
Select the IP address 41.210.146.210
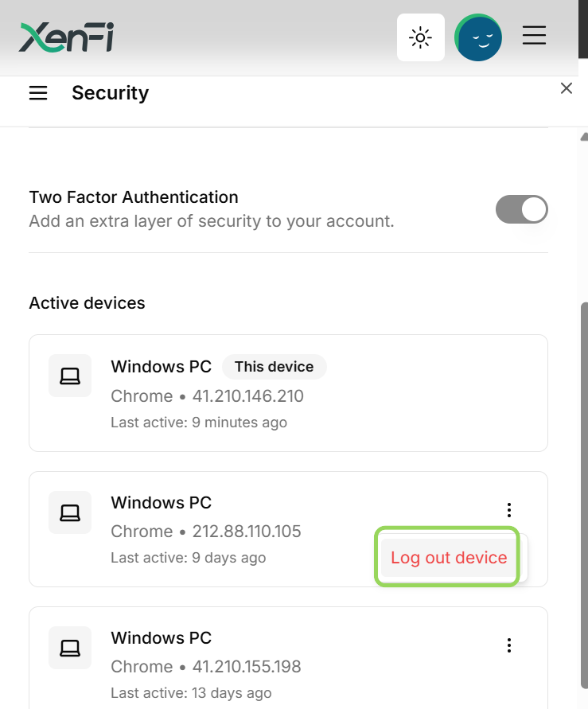[x=248, y=396]
